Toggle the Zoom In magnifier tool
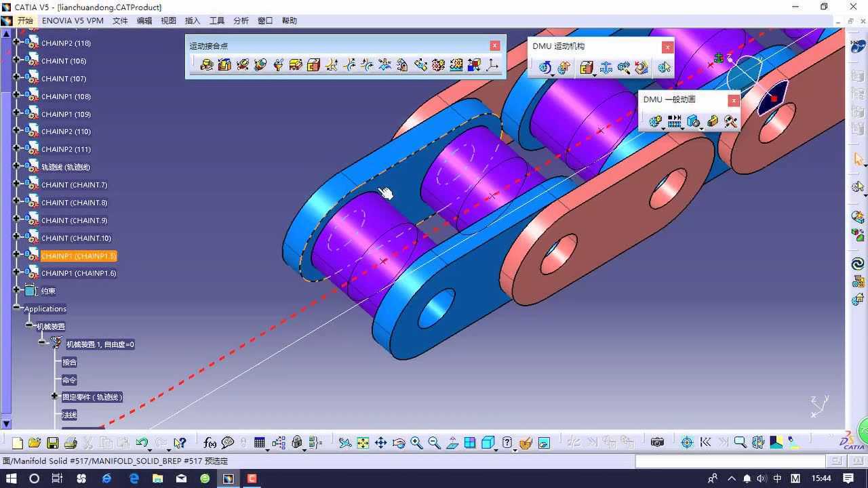 pos(416,443)
